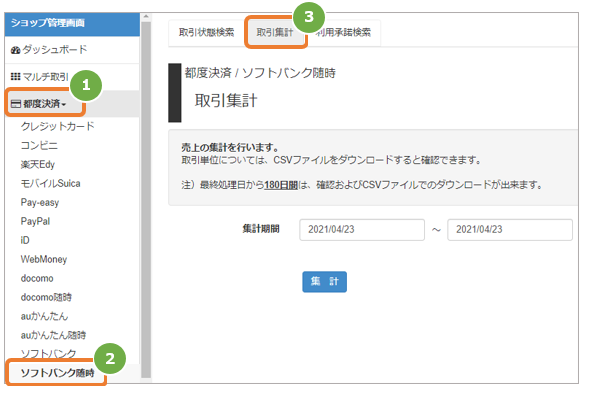Click the card icon beside 都度決済
The height and width of the screenshot is (399, 596).
[16, 104]
